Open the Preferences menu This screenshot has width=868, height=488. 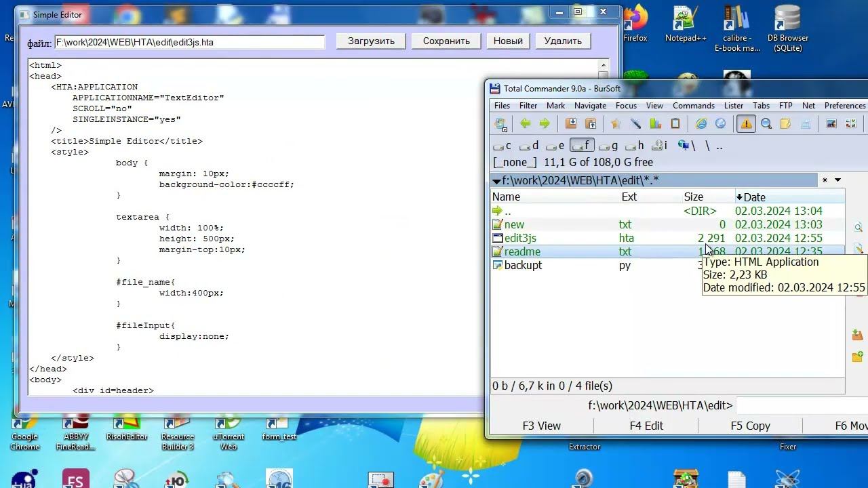pyautogui.click(x=845, y=106)
